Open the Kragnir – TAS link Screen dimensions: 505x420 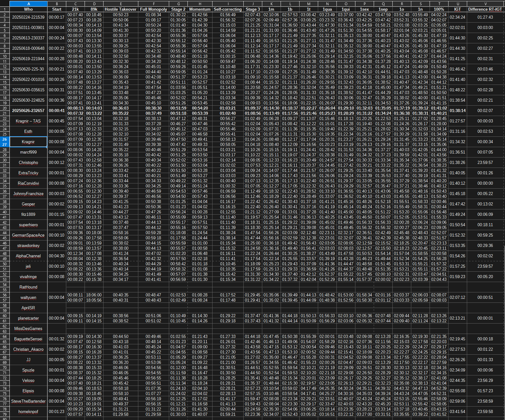point(28,121)
